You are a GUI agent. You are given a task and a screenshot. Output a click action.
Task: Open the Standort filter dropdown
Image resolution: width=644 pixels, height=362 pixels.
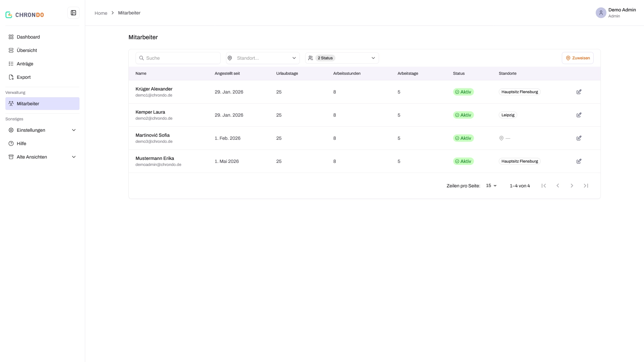(x=263, y=58)
